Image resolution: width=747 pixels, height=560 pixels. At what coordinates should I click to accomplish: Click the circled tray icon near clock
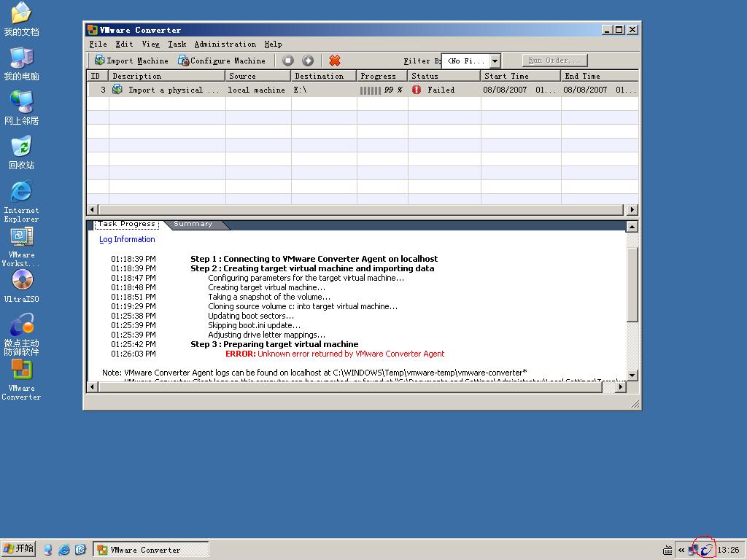coord(706,550)
